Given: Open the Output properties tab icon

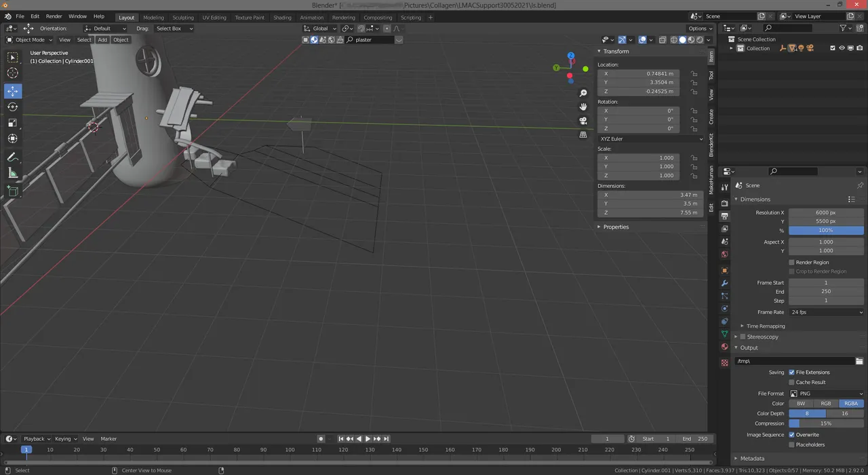Looking at the screenshot, I should [725, 216].
